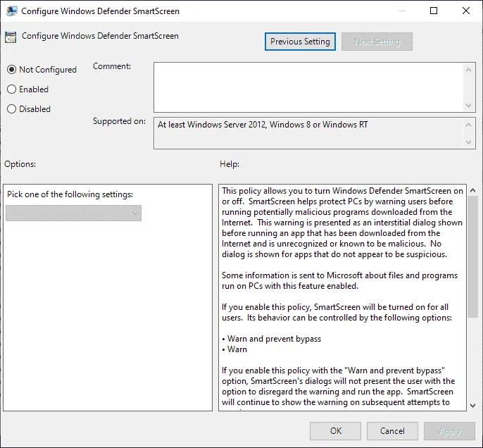Click the Previous Setting button
The height and width of the screenshot is (448, 483).
coord(300,42)
